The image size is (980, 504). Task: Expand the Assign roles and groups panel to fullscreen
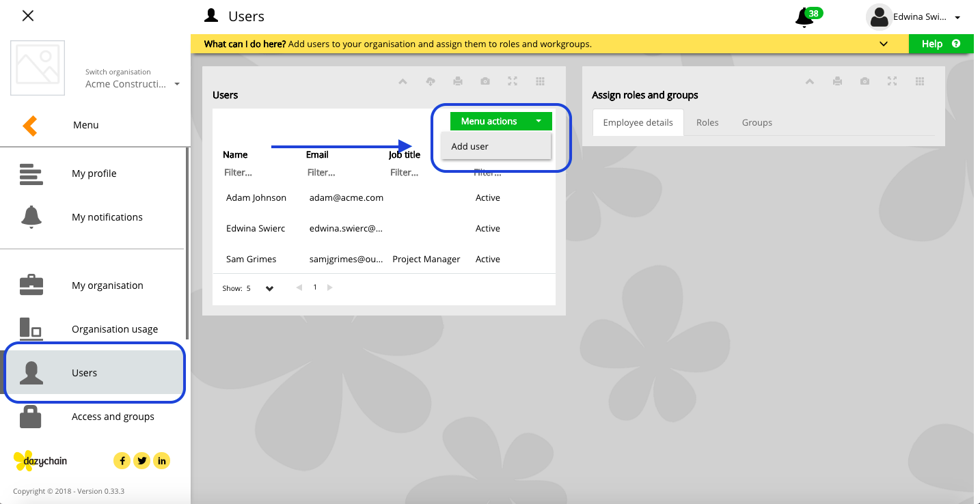pyautogui.click(x=892, y=81)
